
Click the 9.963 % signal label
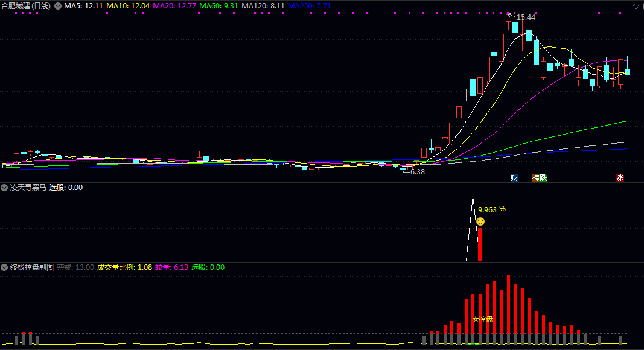[492, 209]
